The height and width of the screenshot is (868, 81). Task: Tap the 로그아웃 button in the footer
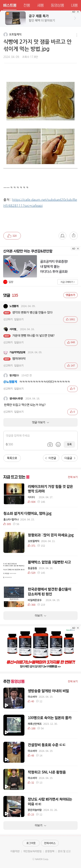pyautogui.click(x=31, y=843)
